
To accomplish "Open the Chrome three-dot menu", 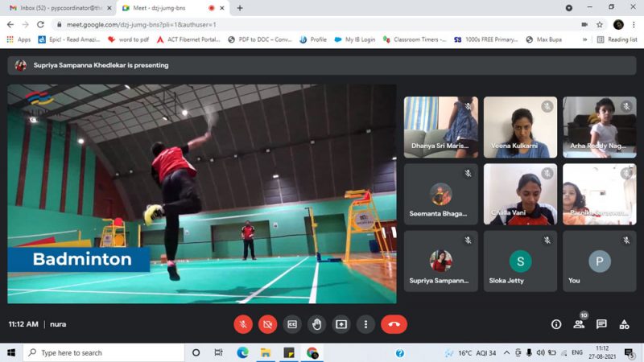I will (634, 24).
